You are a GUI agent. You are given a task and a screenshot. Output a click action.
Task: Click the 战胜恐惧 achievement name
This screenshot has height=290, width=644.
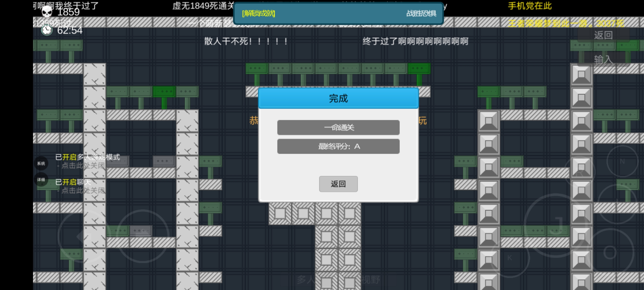click(421, 13)
